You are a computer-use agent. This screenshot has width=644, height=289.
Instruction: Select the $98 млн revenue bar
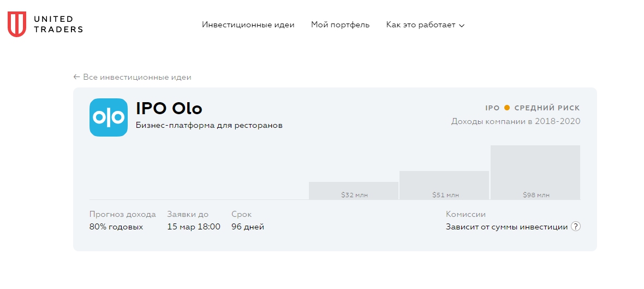[535, 172]
